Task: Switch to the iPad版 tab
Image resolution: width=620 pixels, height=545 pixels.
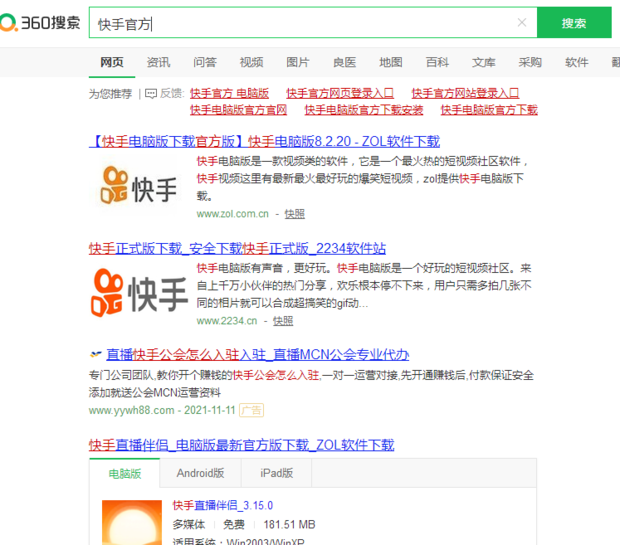Action: (276, 473)
